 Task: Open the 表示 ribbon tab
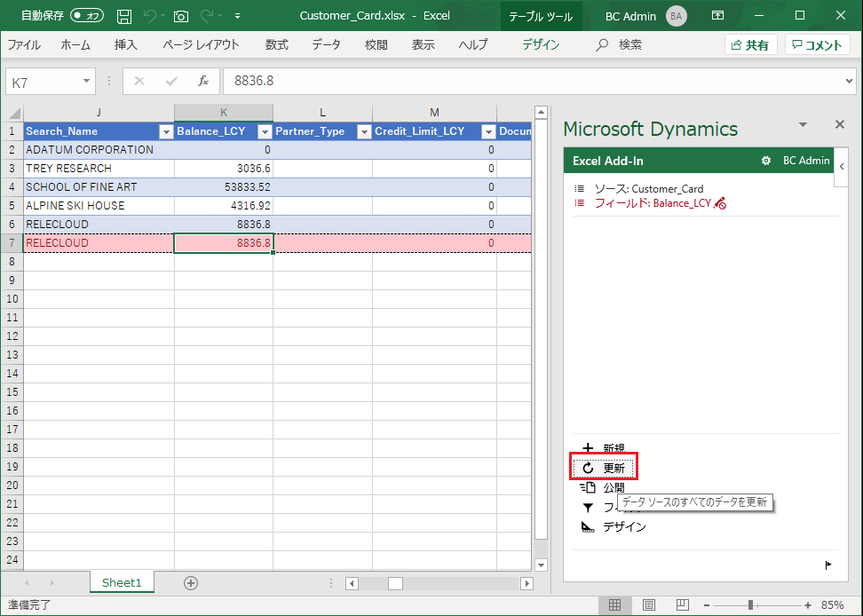click(424, 44)
